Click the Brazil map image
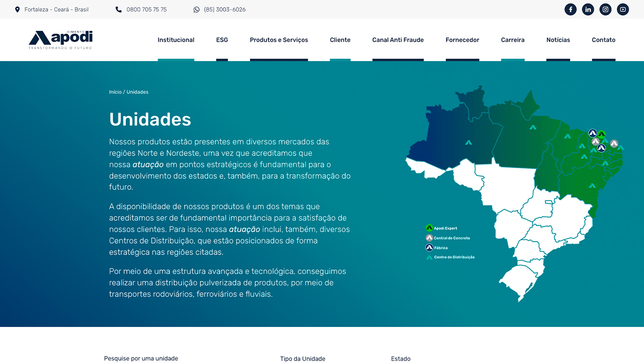The image size is (644, 363). [x=515, y=193]
